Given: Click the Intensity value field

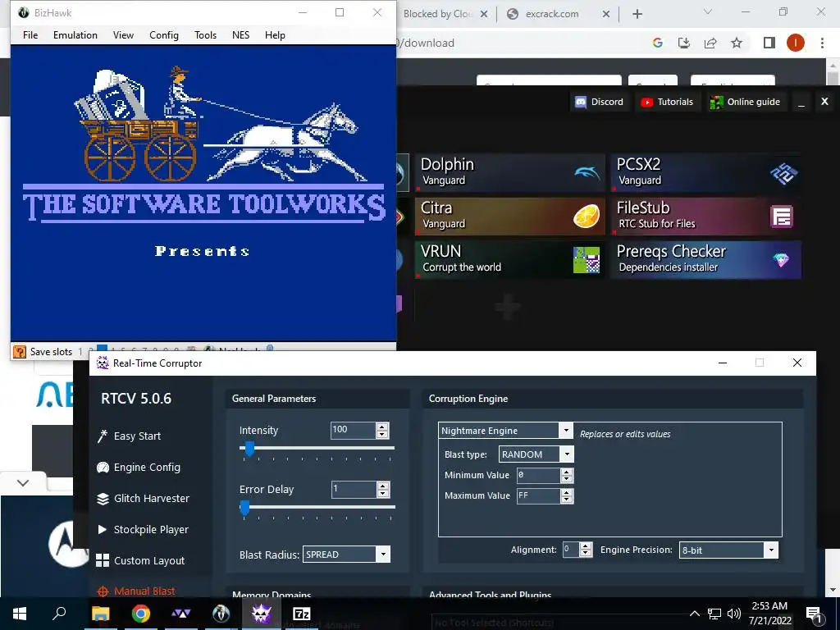Looking at the screenshot, I should pyautogui.click(x=353, y=430).
